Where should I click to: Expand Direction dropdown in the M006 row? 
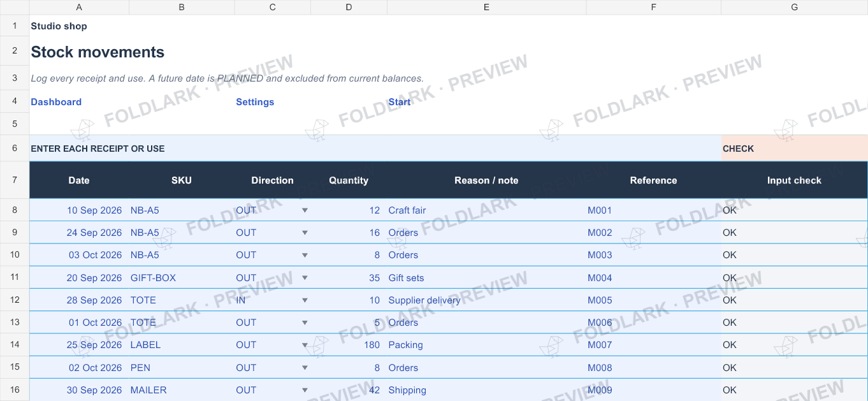point(305,323)
